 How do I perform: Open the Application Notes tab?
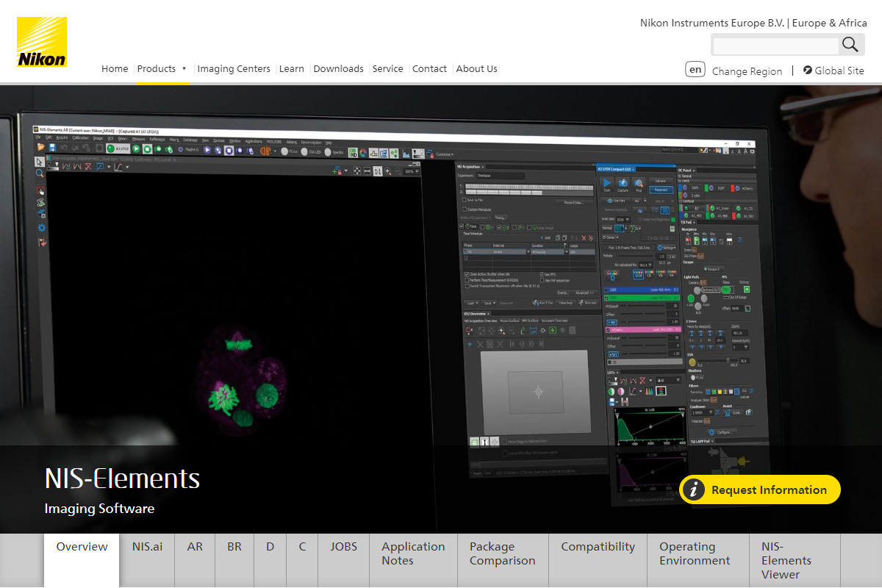413,560
